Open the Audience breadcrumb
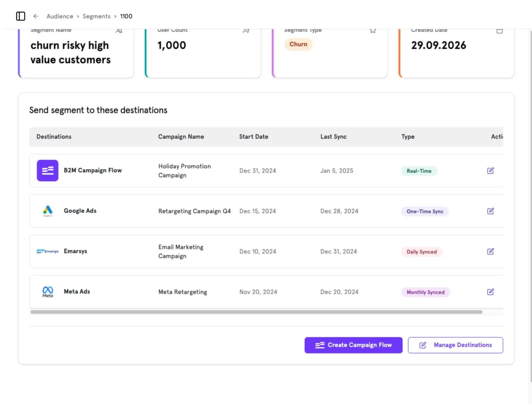Image resolution: width=532 pixels, height=404 pixels. pos(60,16)
